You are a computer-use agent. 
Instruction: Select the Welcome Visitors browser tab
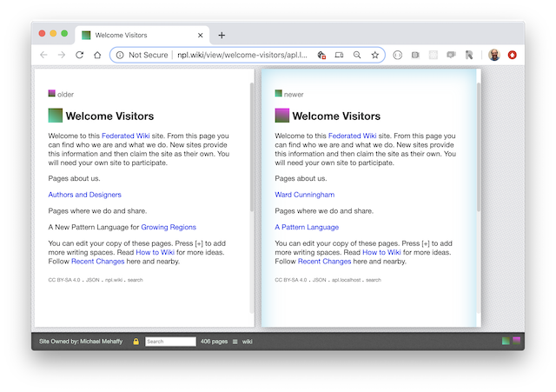(x=142, y=35)
